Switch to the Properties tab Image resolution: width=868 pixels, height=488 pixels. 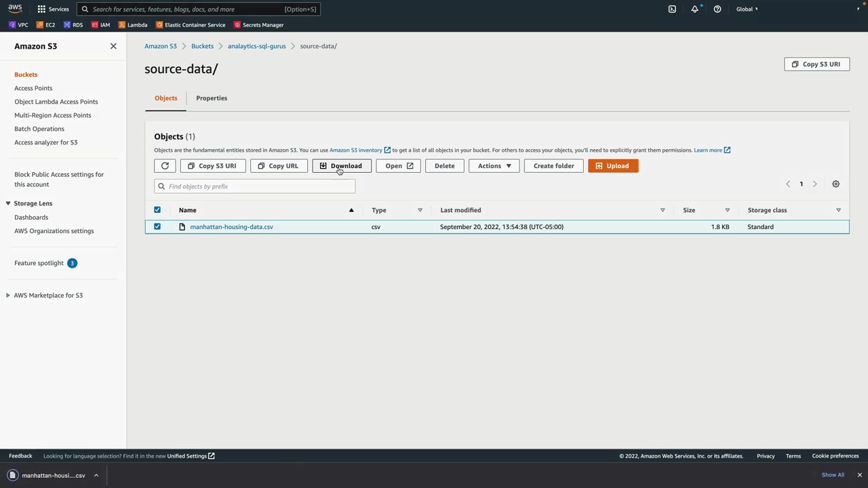pyautogui.click(x=212, y=98)
